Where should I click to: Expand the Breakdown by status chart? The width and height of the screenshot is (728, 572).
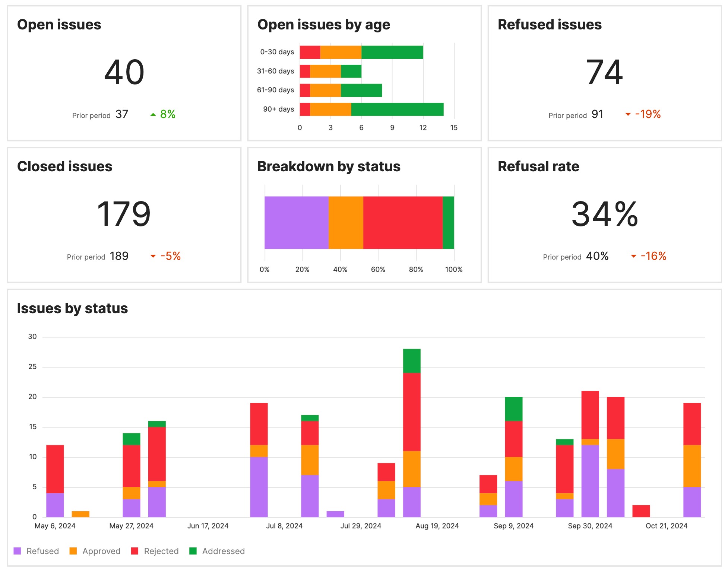(x=329, y=166)
